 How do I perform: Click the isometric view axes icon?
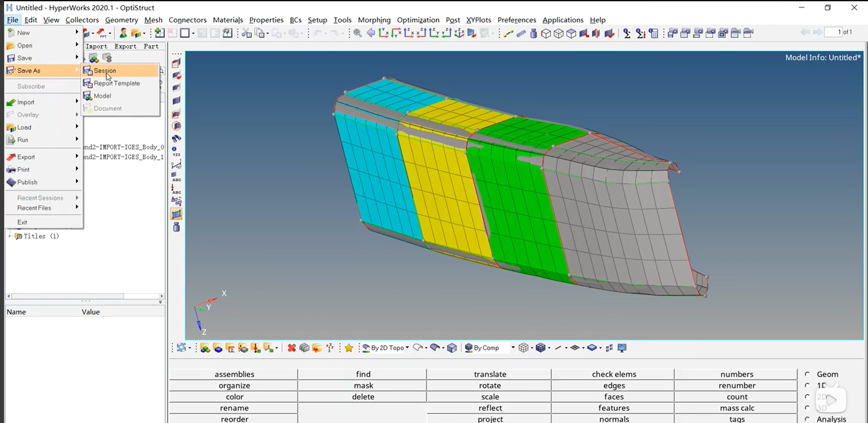point(459,33)
